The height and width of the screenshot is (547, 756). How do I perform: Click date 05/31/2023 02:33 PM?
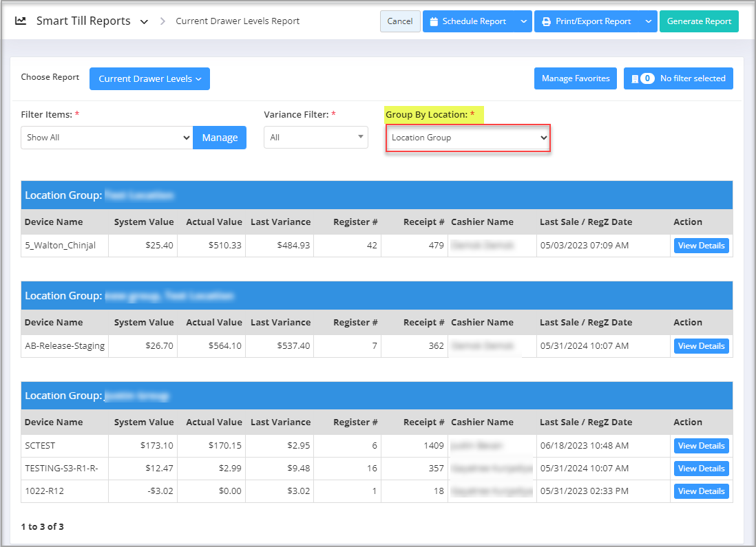[x=585, y=491]
